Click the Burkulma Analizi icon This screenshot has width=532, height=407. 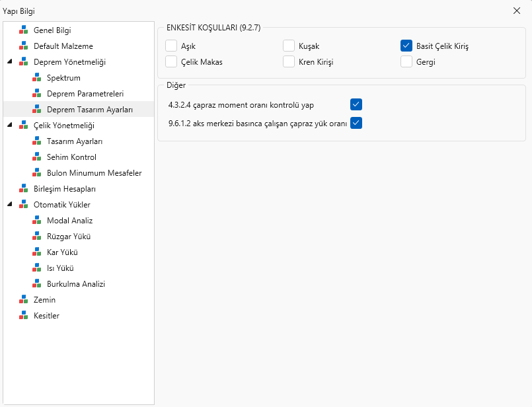tap(37, 284)
